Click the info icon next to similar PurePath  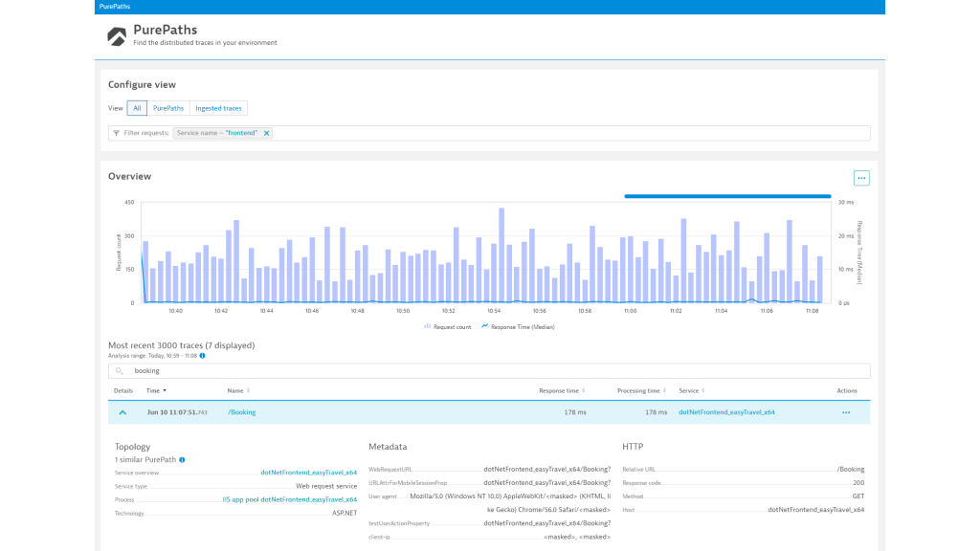[x=182, y=460]
